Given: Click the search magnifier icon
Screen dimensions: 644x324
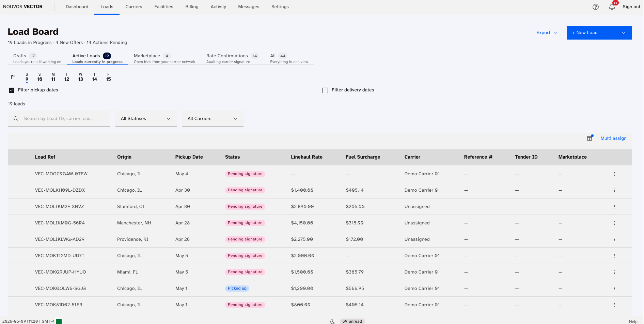Looking at the screenshot, I should pos(16,119).
